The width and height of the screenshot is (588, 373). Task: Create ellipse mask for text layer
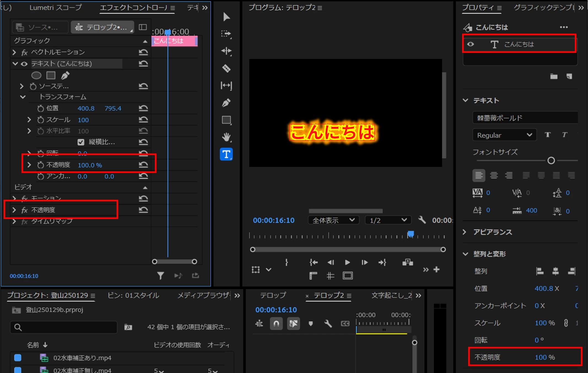[x=36, y=75]
